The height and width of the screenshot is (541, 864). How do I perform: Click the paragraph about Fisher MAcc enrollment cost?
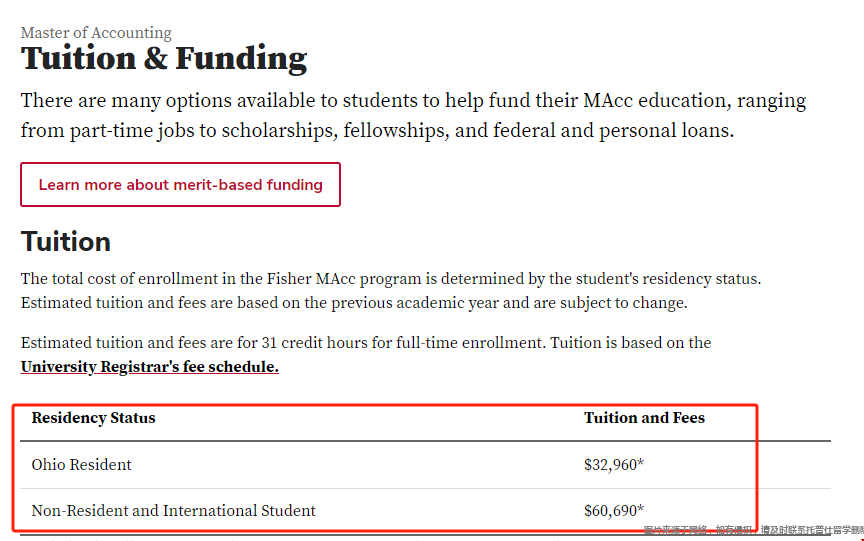point(391,291)
